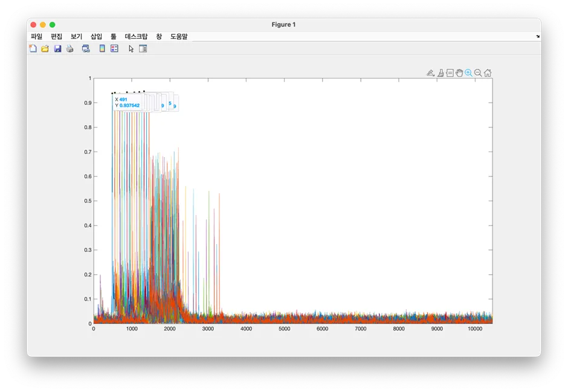Open the 도움말 menu
Viewport: 568px width, 392px height.
179,36
